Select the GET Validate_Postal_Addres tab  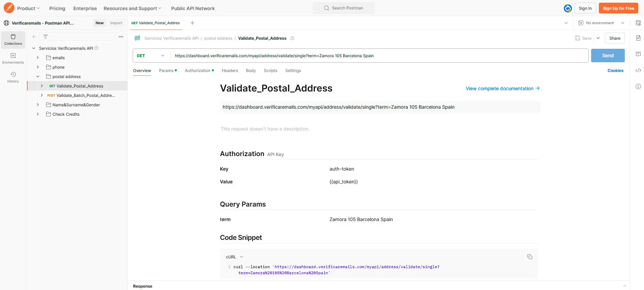(156, 23)
